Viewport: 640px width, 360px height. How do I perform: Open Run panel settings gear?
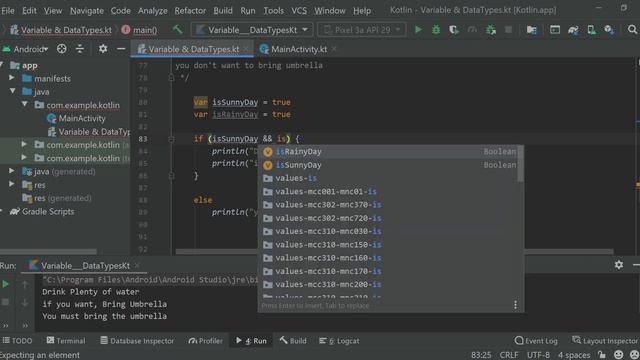619,265
